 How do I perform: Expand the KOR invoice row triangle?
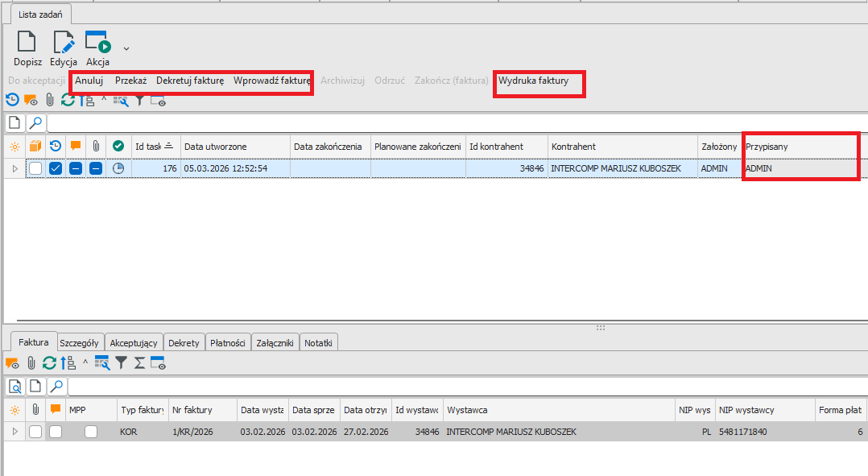14,432
